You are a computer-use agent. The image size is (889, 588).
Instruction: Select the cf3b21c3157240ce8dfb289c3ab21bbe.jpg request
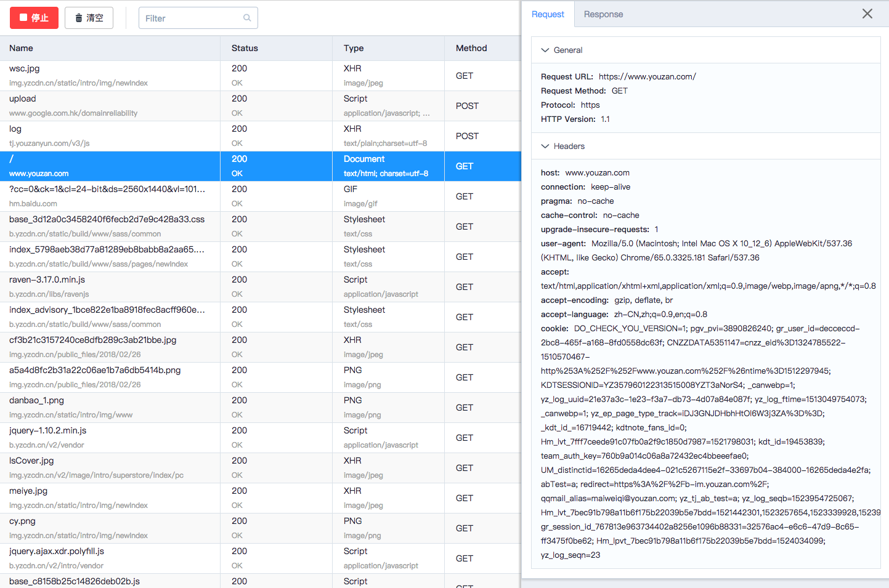point(260,347)
